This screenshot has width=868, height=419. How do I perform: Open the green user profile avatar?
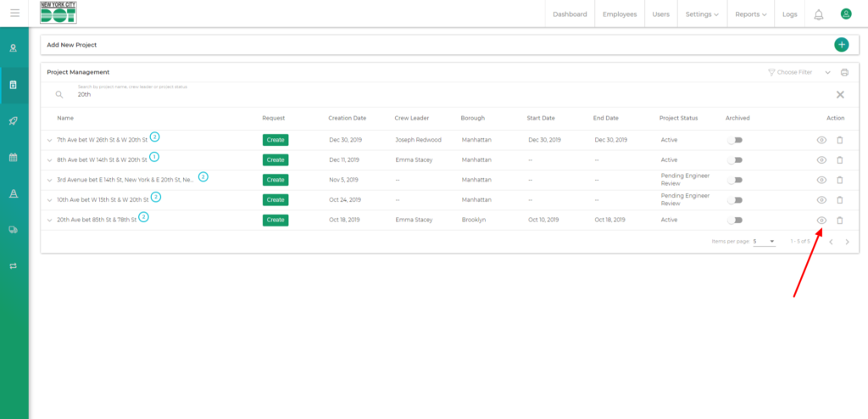tap(845, 14)
